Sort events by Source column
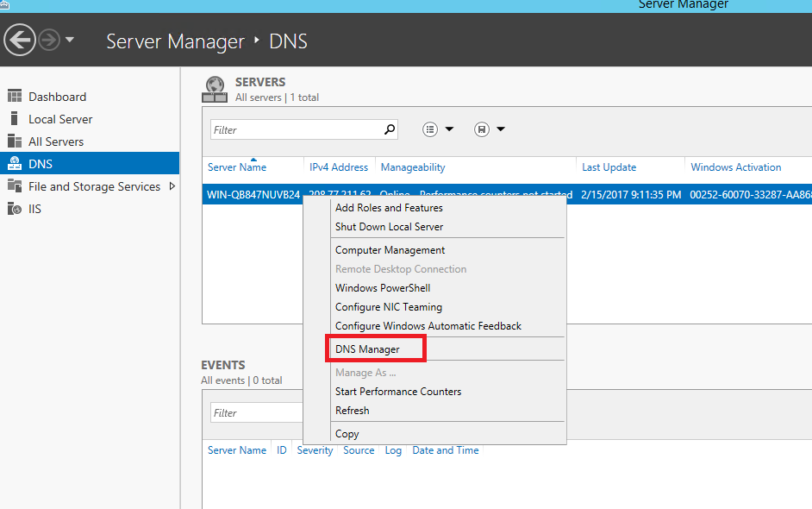The width and height of the screenshot is (812, 509). click(x=359, y=450)
